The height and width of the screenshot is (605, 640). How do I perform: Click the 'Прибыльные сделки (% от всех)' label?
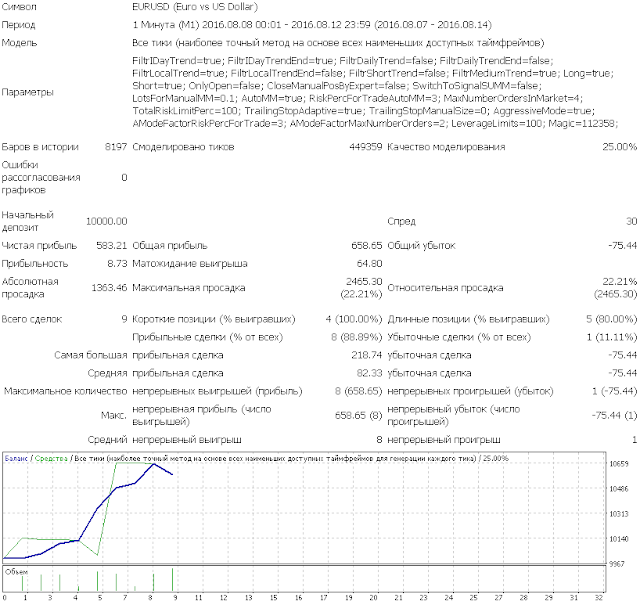pyautogui.click(x=207, y=337)
